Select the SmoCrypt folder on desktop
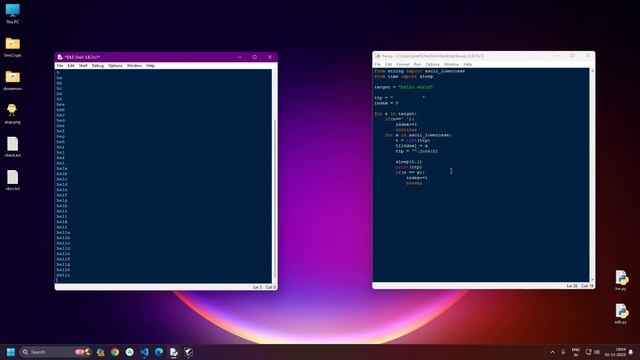Viewport: 640px width, 360px height. tap(12, 47)
